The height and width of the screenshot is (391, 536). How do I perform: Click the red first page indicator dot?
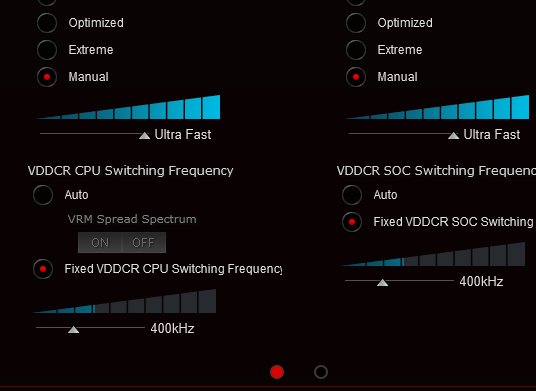coord(277,372)
